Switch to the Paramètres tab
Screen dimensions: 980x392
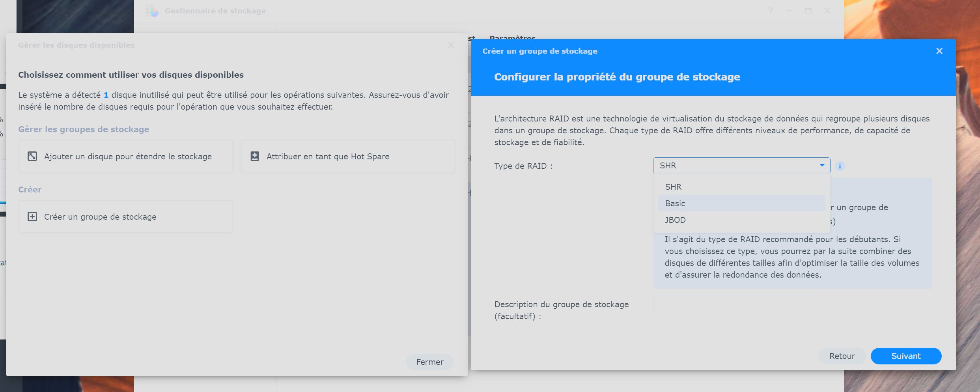(512, 37)
